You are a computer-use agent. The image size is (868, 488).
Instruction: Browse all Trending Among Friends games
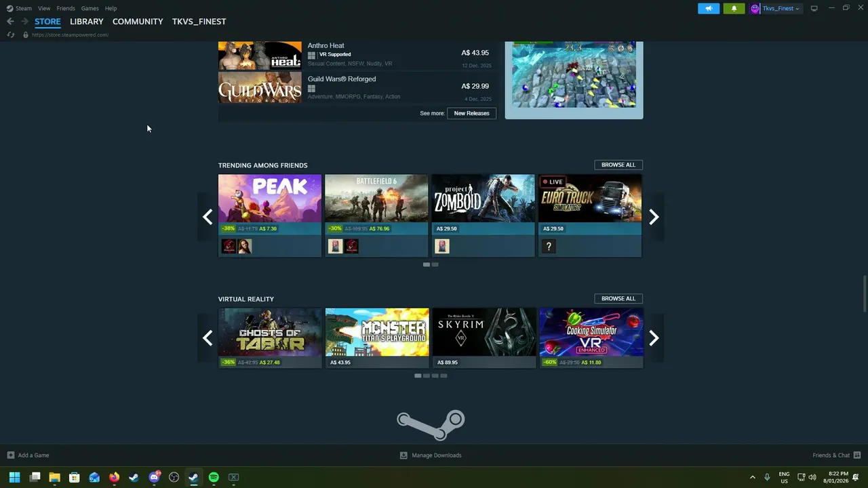coord(618,165)
